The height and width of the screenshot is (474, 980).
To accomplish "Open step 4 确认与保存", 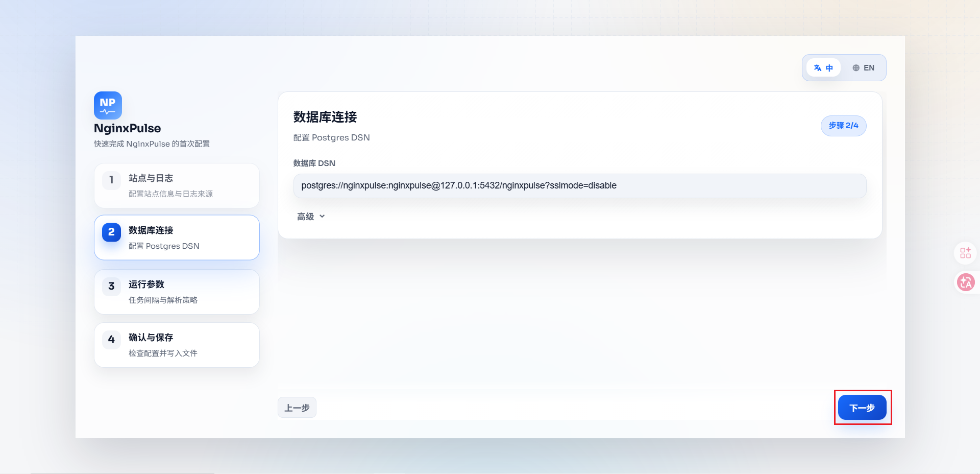I will [177, 345].
